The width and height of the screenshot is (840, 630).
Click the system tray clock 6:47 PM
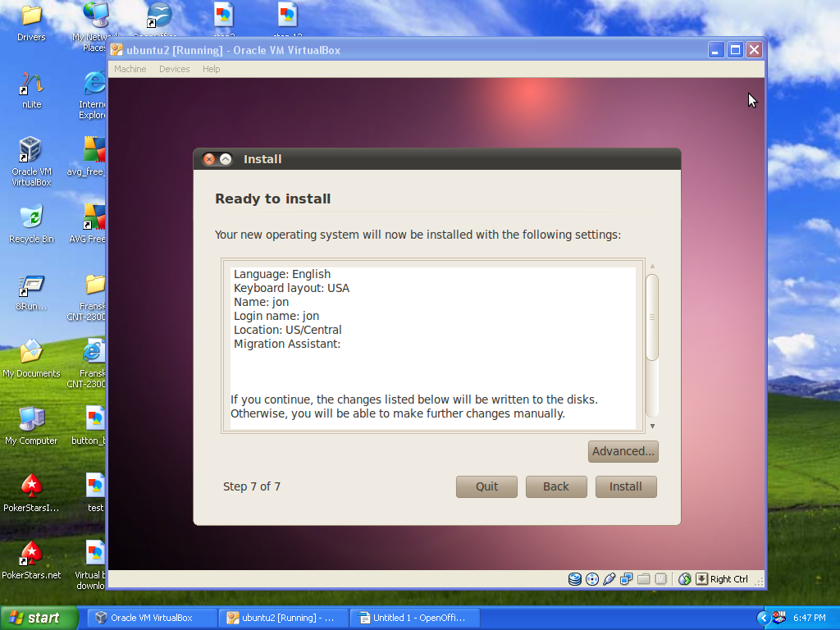coord(810,618)
